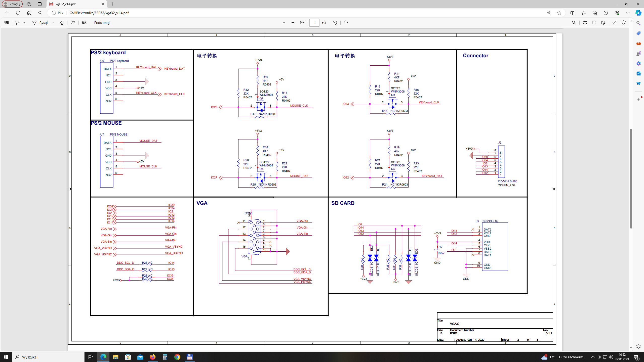Open Edge settings and more menu
Screen dimensions: 644x362
tap(628, 13)
